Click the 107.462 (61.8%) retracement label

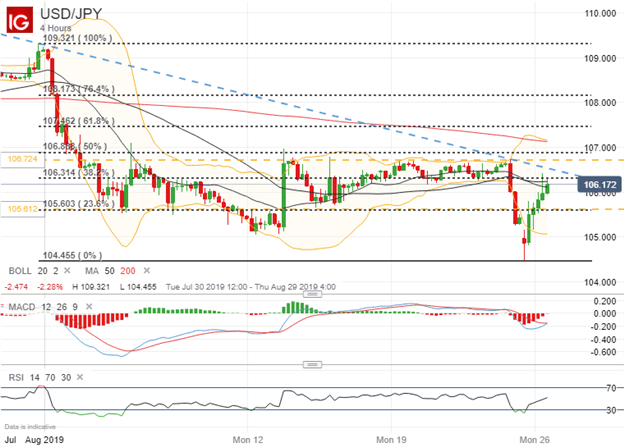coord(74,122)
